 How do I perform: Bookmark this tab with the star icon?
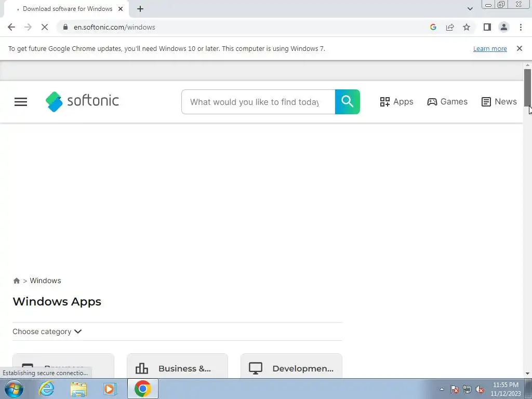467,27
